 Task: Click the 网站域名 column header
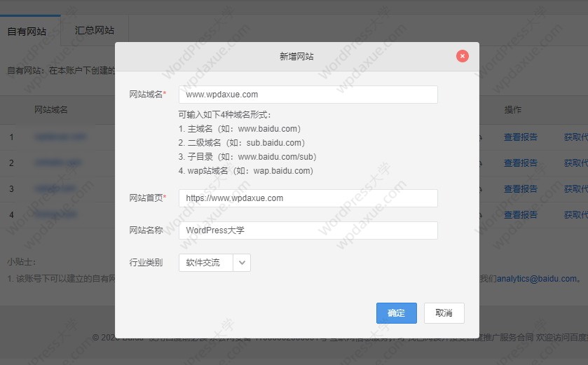coord(51,110)
